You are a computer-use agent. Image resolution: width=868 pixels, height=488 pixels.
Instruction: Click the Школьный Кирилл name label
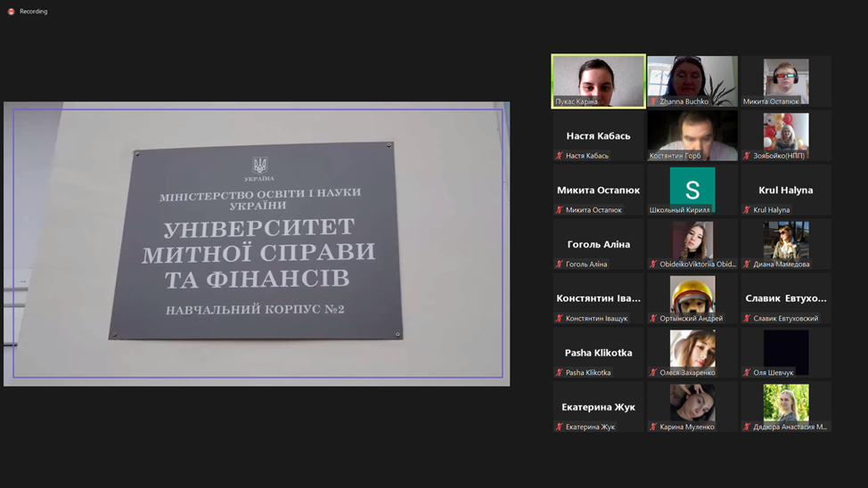point(679,209)
